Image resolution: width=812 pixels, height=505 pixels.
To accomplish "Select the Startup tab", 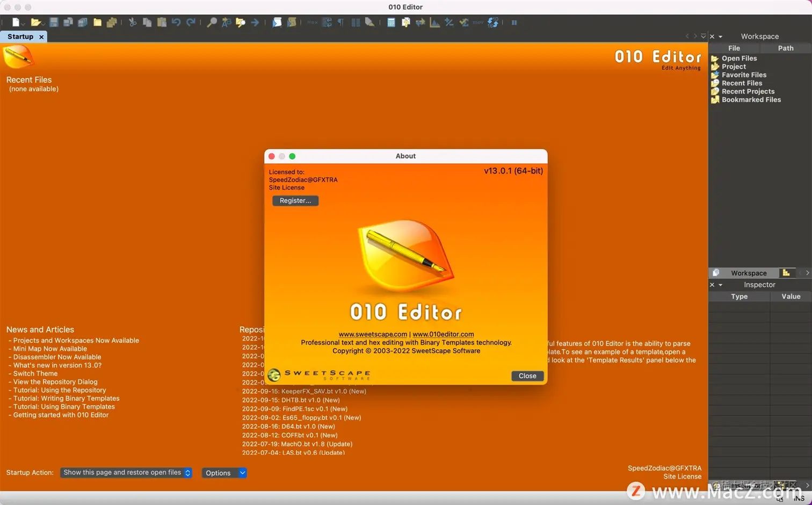I will 20,37.
